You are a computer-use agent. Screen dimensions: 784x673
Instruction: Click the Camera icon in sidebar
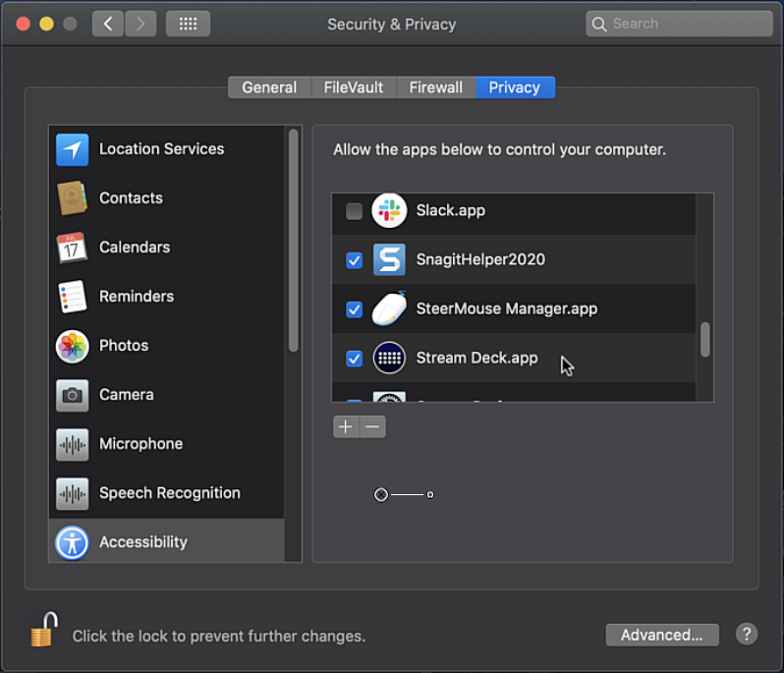(x=72, y=395)
